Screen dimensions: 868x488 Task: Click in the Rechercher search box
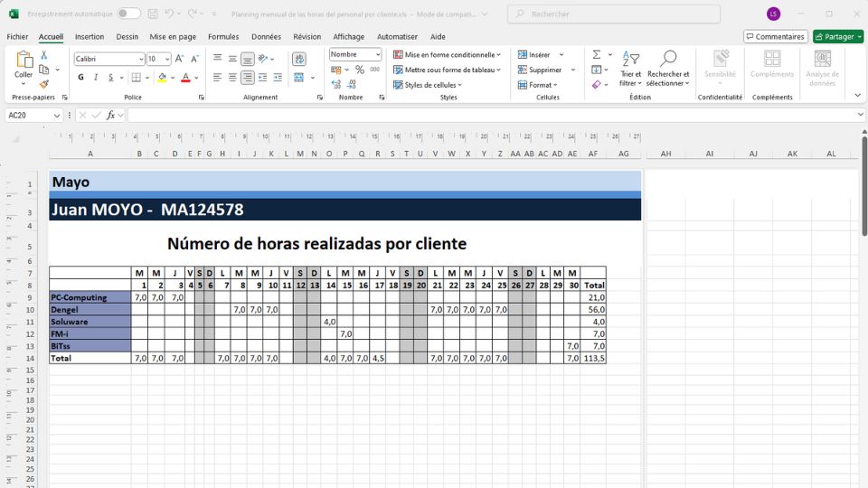tap(613, 14)
